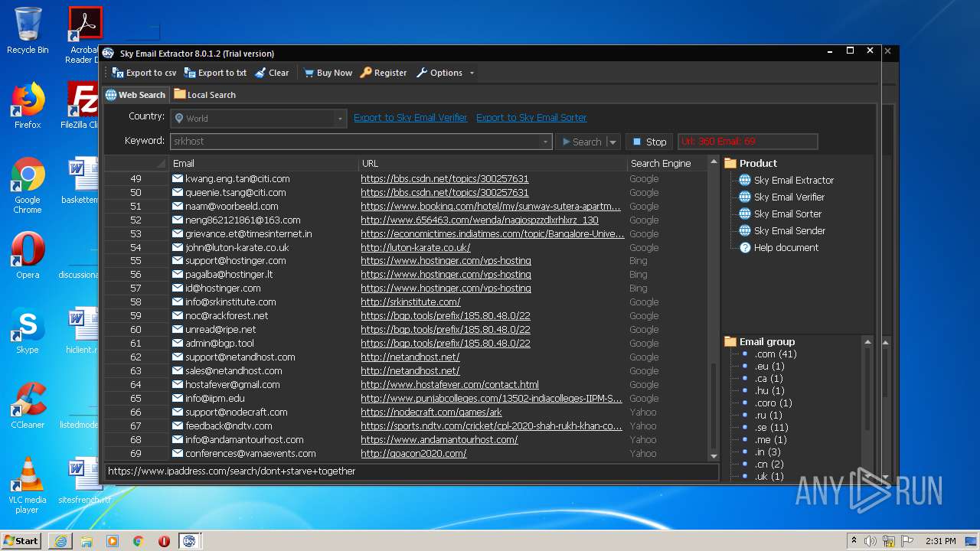980x551 pixels.
Task: Click Export to txt toolbar button
Action: point(215,73)
